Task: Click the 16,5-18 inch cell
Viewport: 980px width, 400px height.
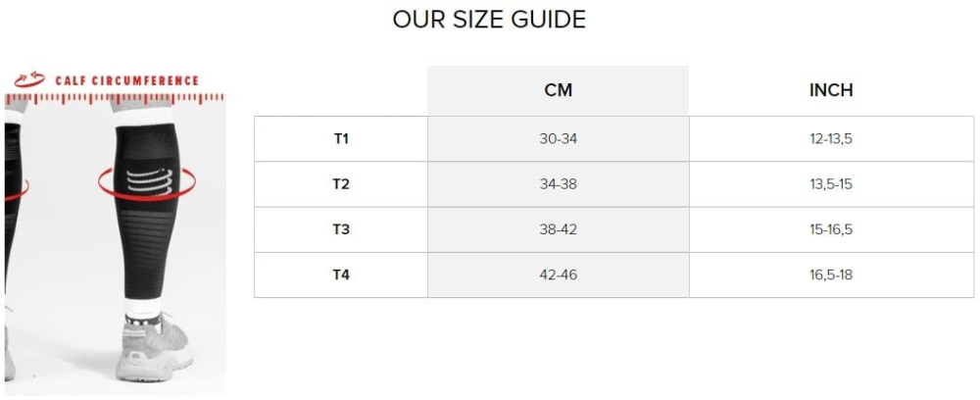Action: [831, 275]
